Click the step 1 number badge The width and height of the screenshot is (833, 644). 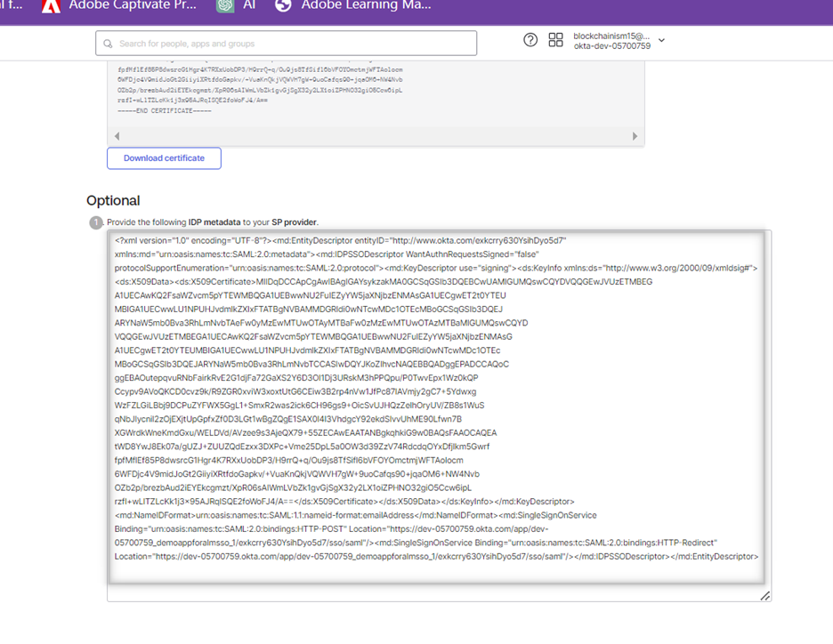click(x=95, y=222)
